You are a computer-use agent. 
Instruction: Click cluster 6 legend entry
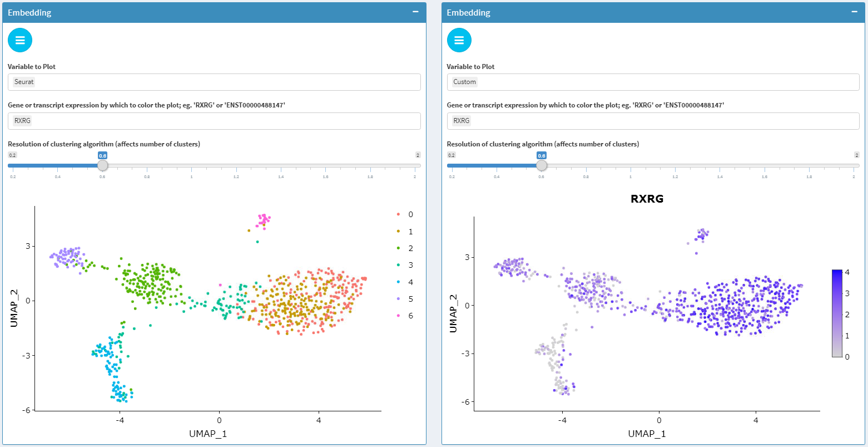404,316
